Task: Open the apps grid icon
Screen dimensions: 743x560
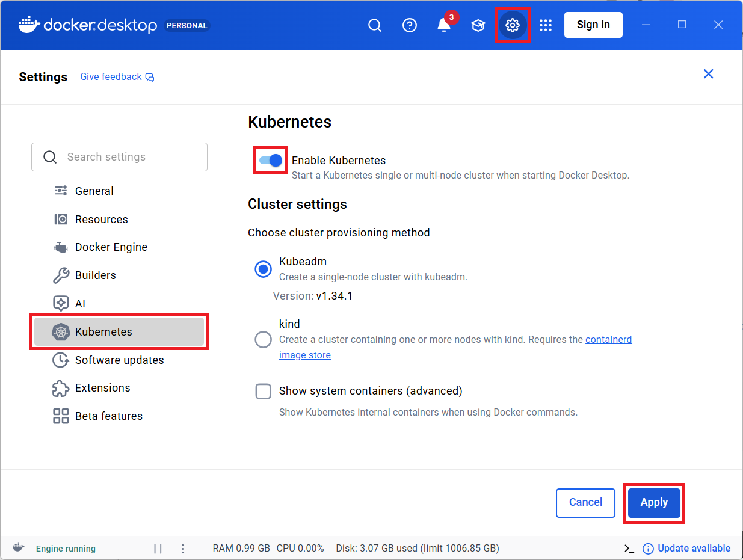Action: pyautogui.click(x=546, y=25)
